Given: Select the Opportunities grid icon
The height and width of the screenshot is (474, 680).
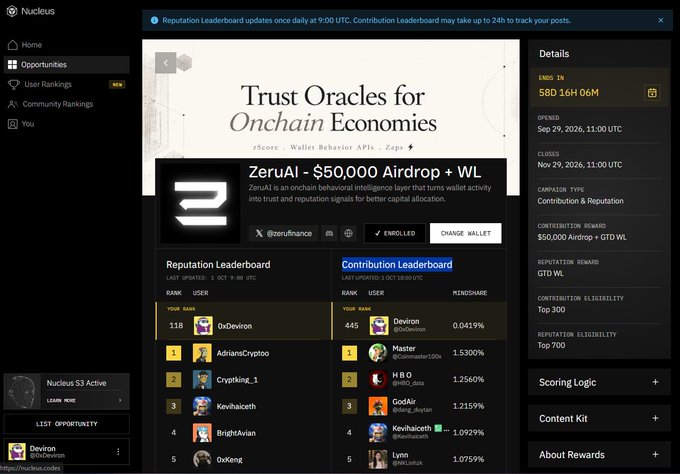Looking at the screenshot, I should (x=13, y=65).
